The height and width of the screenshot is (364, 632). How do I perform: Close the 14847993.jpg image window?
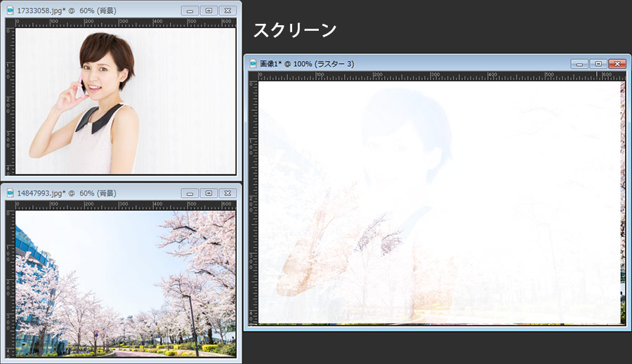pos(228,193)
